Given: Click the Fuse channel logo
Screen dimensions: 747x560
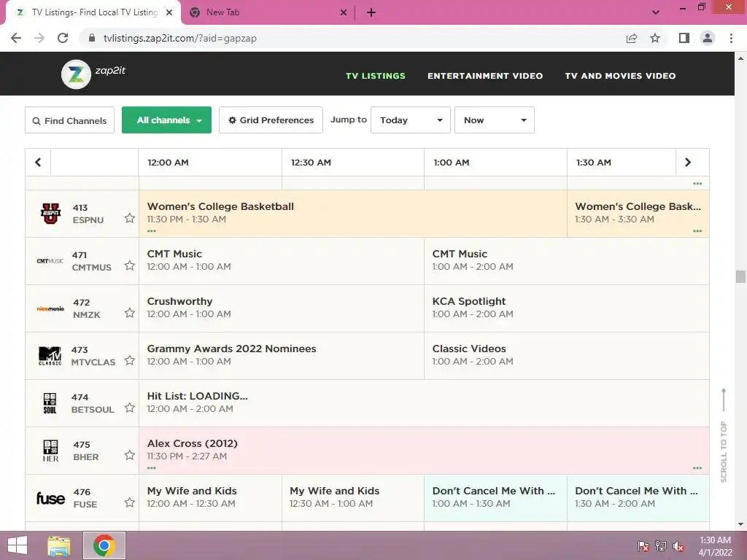Looking at the screenshot, I should [50, 498].
